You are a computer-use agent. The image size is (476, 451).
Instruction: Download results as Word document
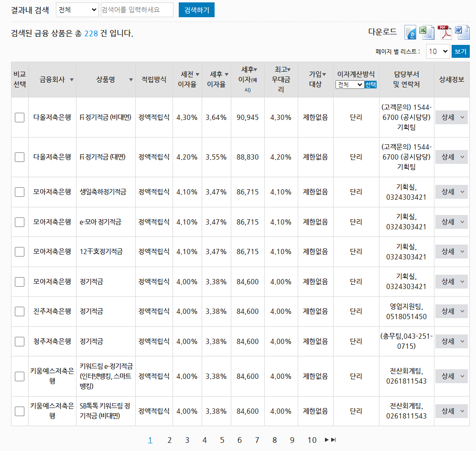pos(462,32)
